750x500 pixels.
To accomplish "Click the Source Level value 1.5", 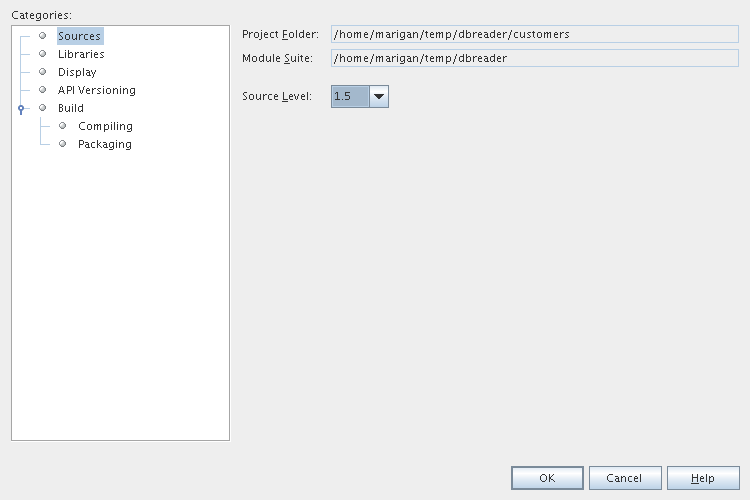I will 350,96.
